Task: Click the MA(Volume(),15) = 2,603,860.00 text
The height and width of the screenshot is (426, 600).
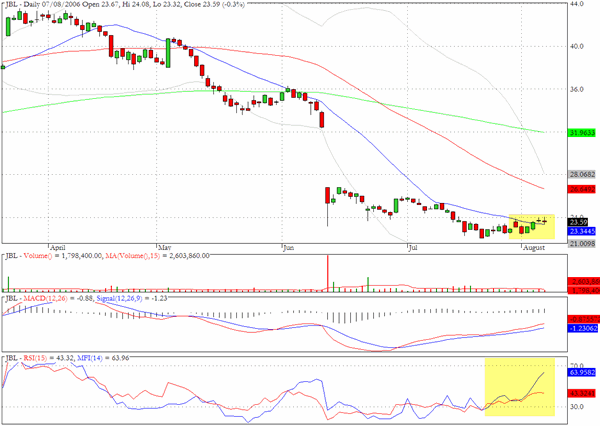Action: (157, 255)
